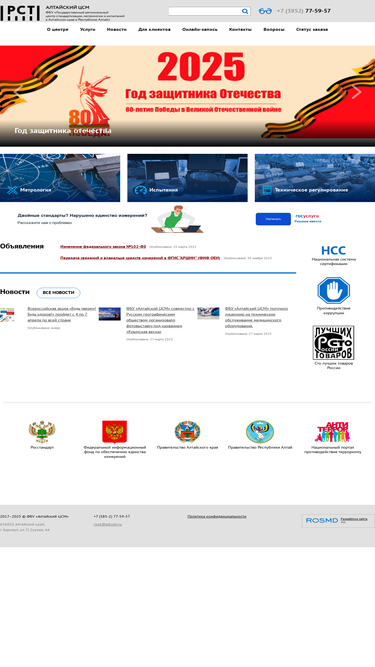Click the illustration of person at desk
The height and width of the screenshot is (667, 375).
177,219
